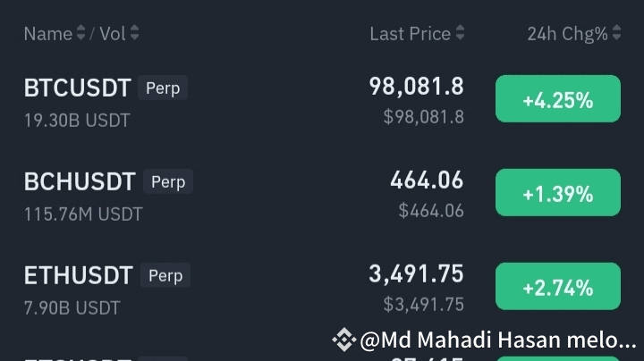Open the BTCUSDT pair name
The image size is (644, 361).
[78, 88]
